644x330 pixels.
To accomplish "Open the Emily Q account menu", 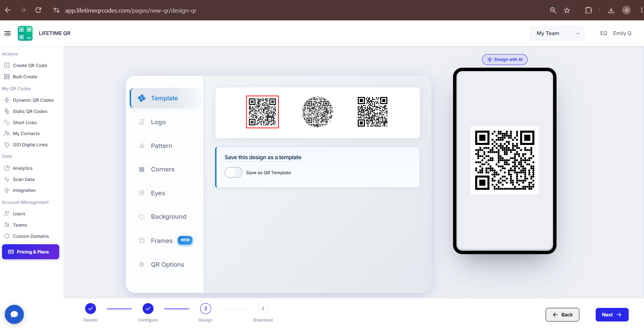I will pos(622,33).
